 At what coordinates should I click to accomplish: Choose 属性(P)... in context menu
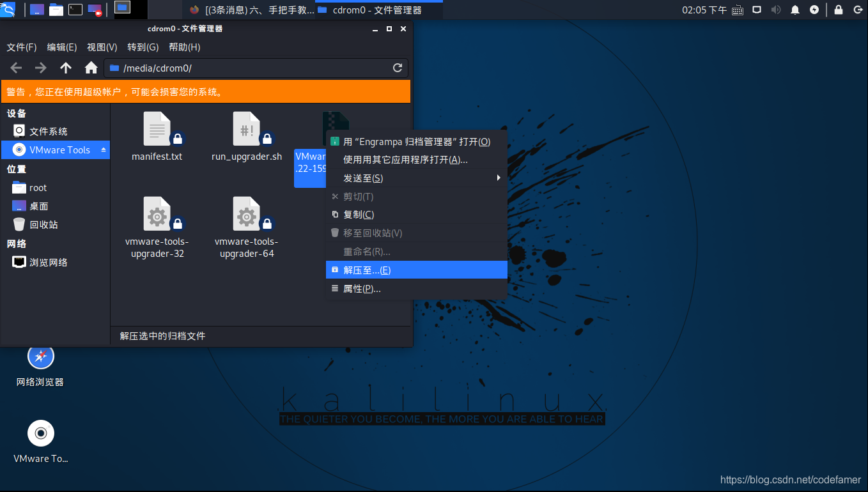point(417,289)
